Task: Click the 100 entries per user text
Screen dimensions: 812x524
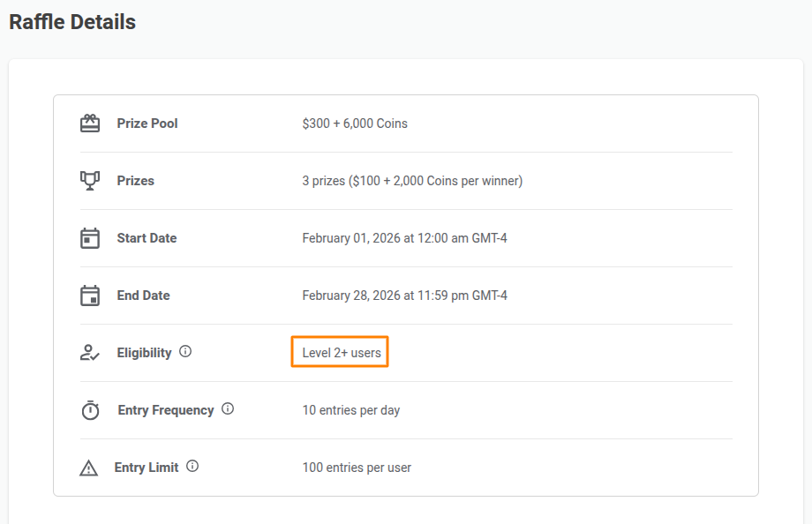Action: [x=357, y=468]
